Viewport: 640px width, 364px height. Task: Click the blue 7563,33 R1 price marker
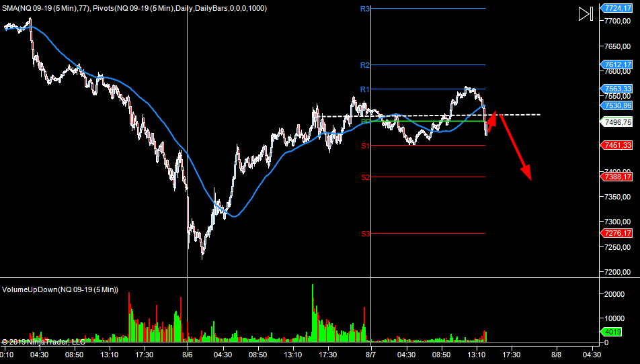click(x=616, y=89)
